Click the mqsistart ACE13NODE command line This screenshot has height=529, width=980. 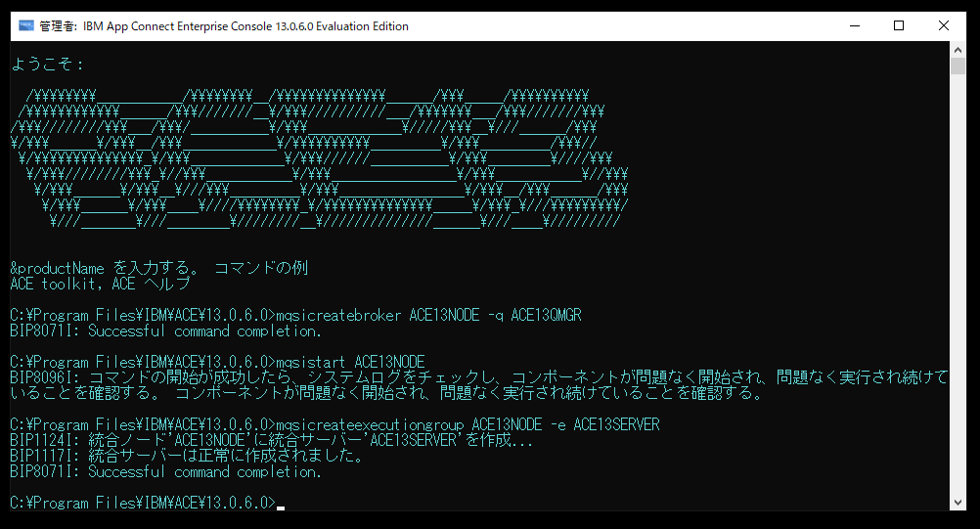pos(217,362)
